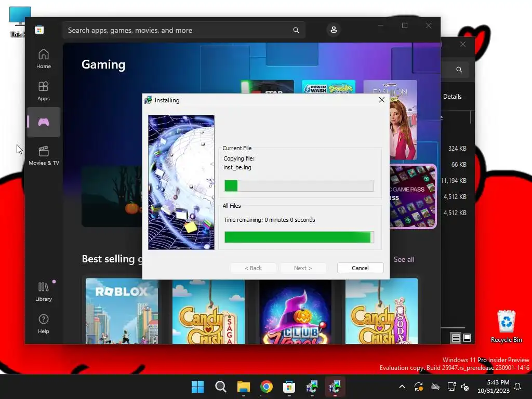Open the clock and date flyout
The width and height of the screenshot is (532, 399).
[494, 387]
